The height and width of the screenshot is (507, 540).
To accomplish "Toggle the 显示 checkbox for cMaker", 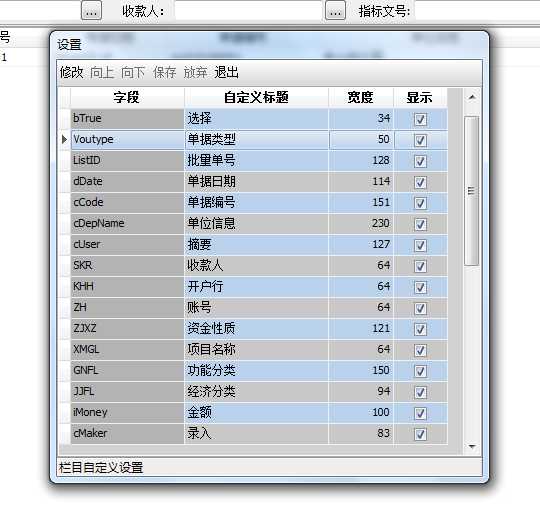I will (x=420, y=434).
